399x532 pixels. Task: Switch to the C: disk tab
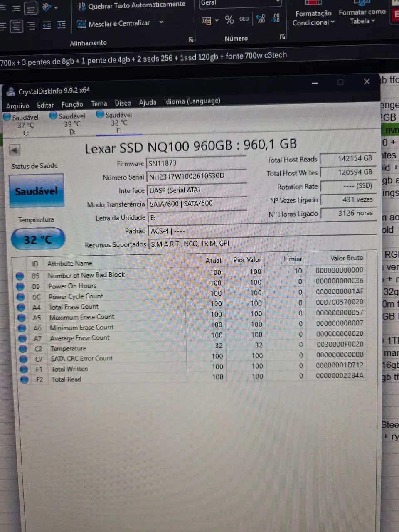[22, 125]
